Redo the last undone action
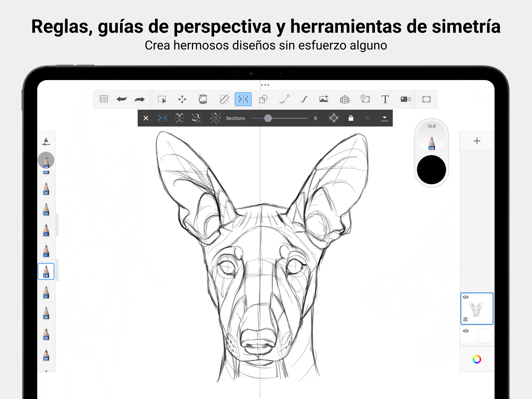This screenshot has height=399, width=532. (x=139, y=99)
